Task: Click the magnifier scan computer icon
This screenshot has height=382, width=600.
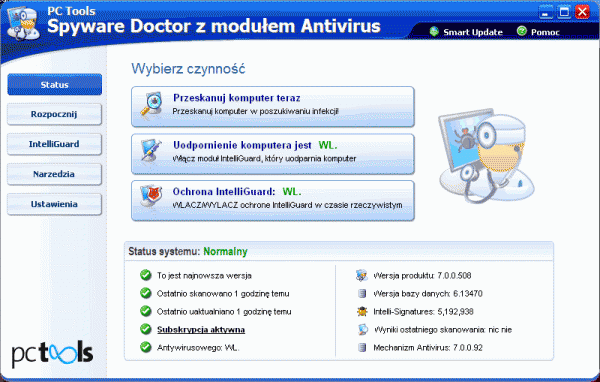Action: 151,104
